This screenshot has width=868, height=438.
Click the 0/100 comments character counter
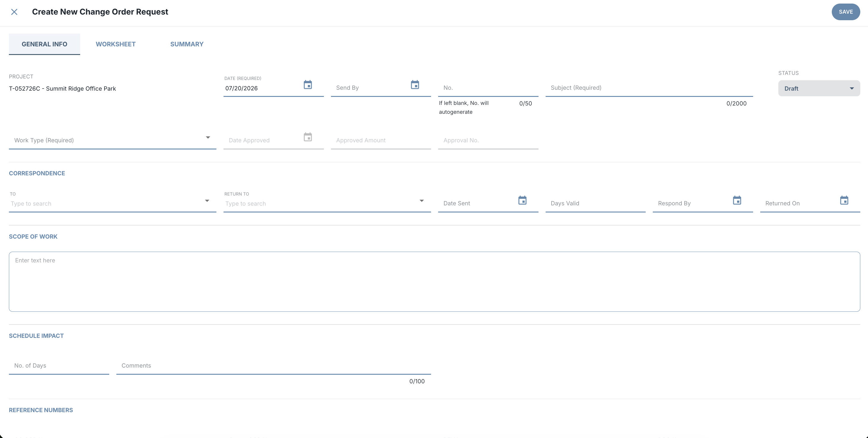(x=417, y=381)
